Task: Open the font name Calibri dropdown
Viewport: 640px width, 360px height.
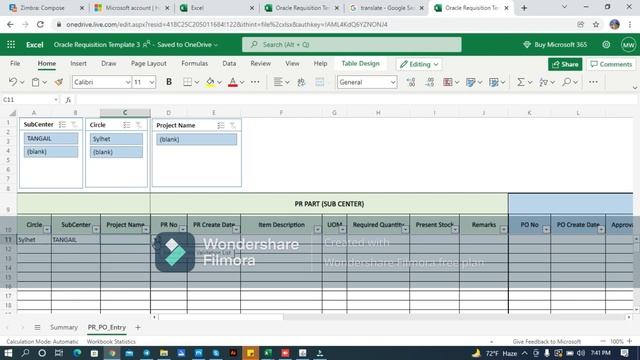Action: coord(127,82)
